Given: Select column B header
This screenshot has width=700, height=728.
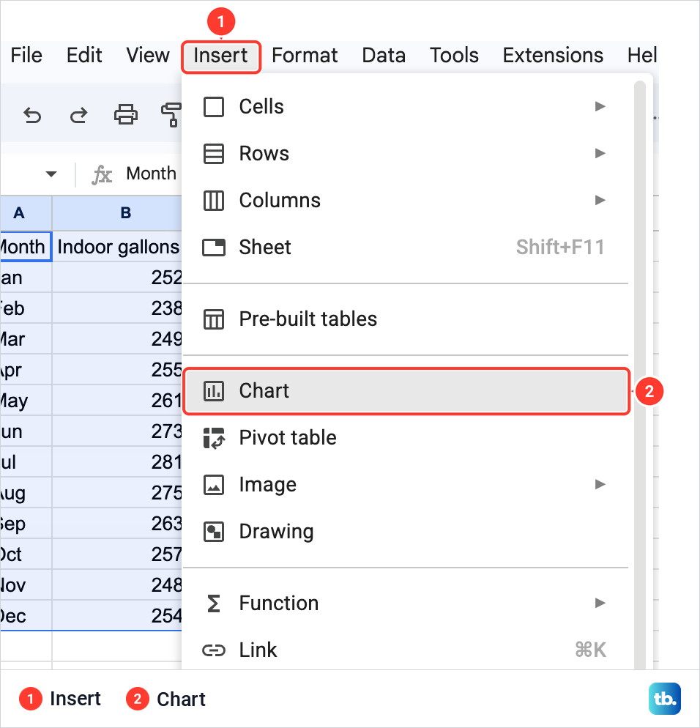Looking at the screenshot, I should (x=117, y=213).
